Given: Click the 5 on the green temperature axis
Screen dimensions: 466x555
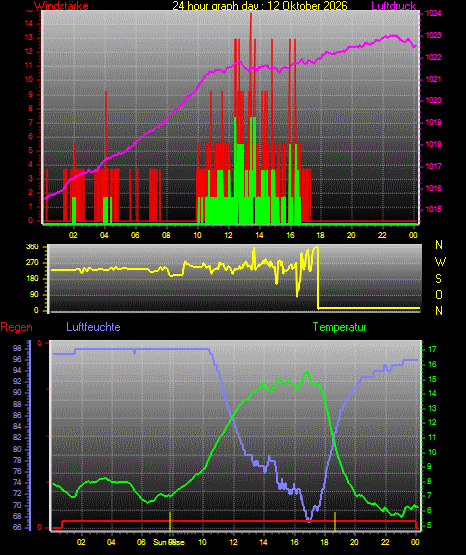Looking at the screenshot, I should (x=429, y=526).
